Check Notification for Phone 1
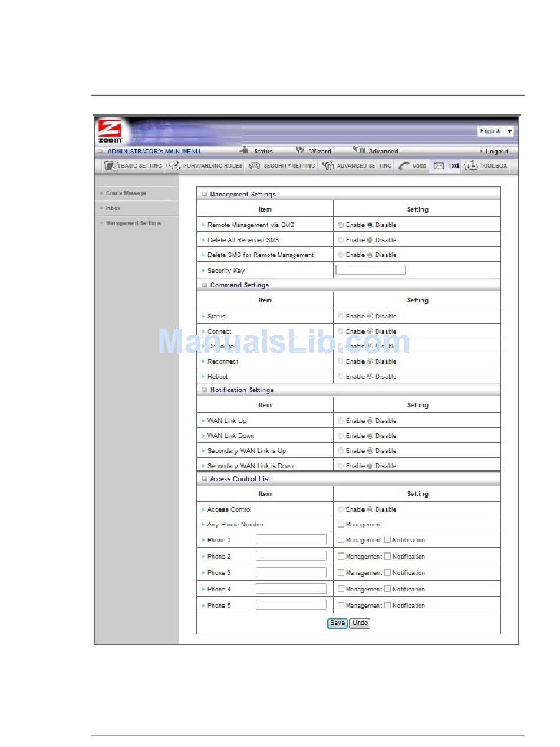Image resolution: width=560 pixels, height=747 pixels. coord(387,539)
